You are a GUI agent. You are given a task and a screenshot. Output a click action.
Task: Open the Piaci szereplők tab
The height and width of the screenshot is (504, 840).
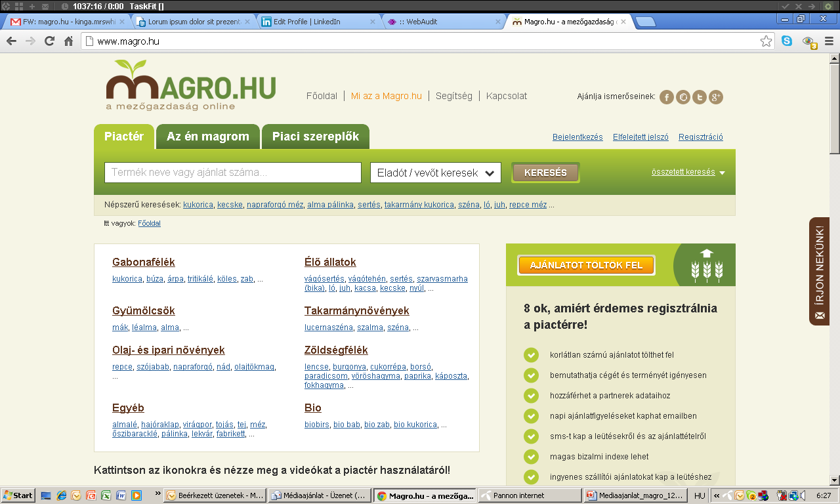(x=316, y=136)
